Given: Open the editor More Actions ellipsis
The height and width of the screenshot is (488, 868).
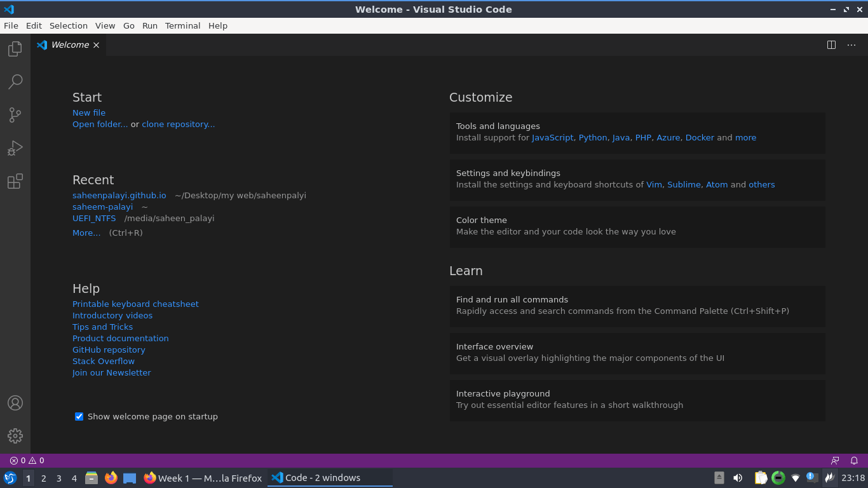Looking at the screenshot, I should click(851, 44).
